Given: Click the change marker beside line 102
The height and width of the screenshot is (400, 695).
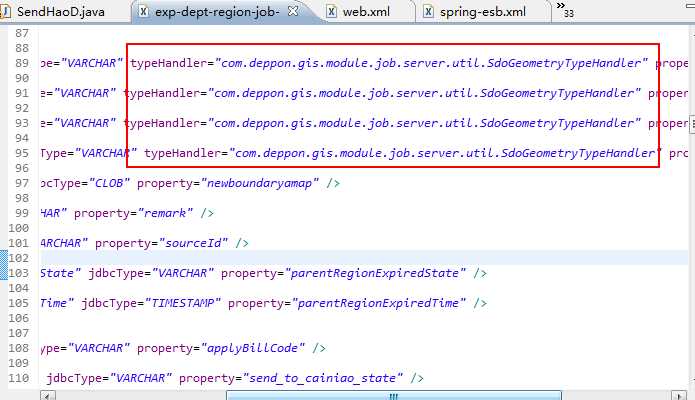Looking at the screenshot, I should pyautogui.click(x=4, y=265).
